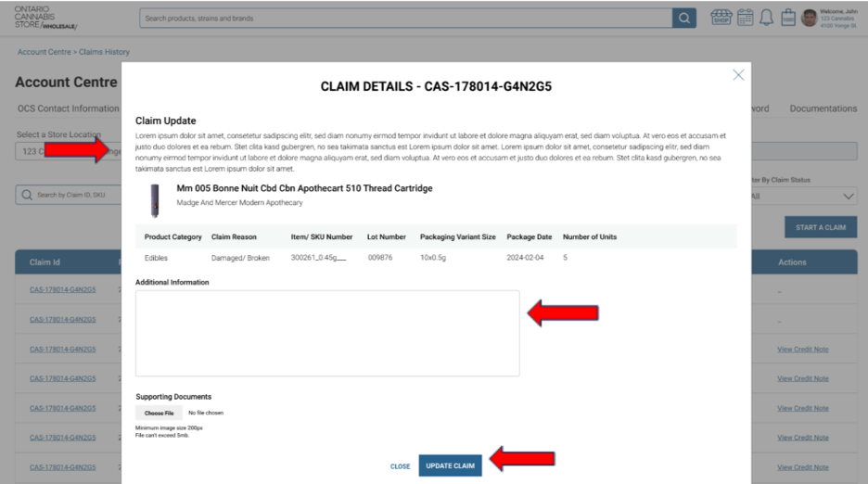Image resolution: width=868 pixels, height=484 pixels.
Task: Click lot number 009876
Action: (380, 258)
